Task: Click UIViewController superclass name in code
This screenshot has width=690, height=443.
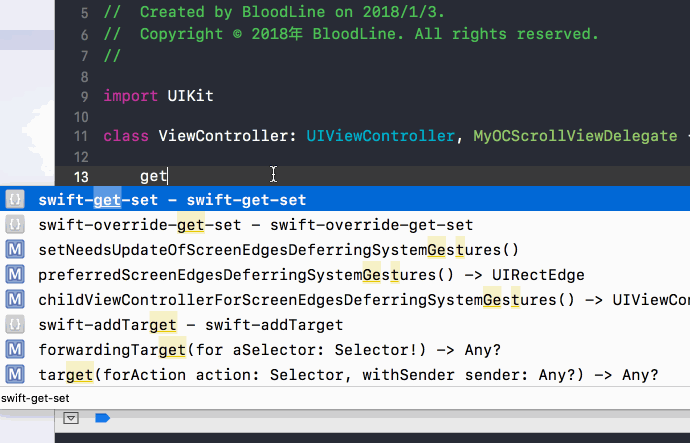Action: pyautogui.click(x=380, y=136)
